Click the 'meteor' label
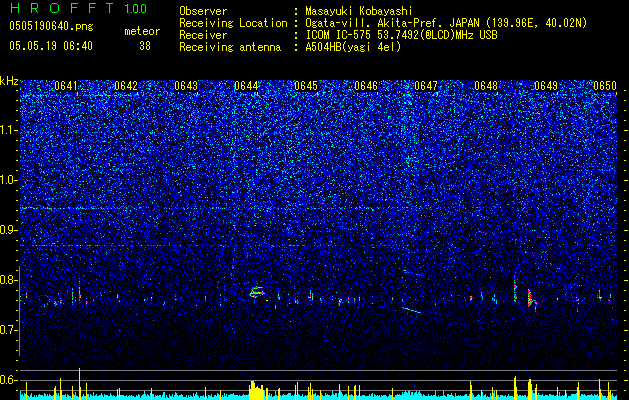 pos(142,31)
